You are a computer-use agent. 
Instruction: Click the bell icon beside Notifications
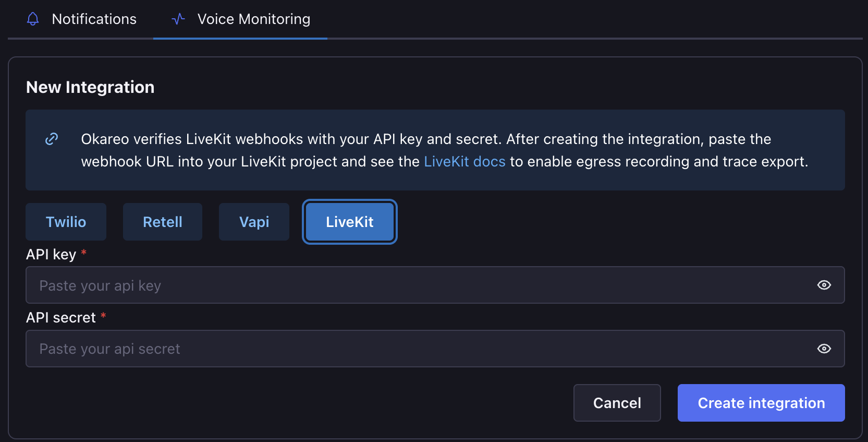(33, 19)
